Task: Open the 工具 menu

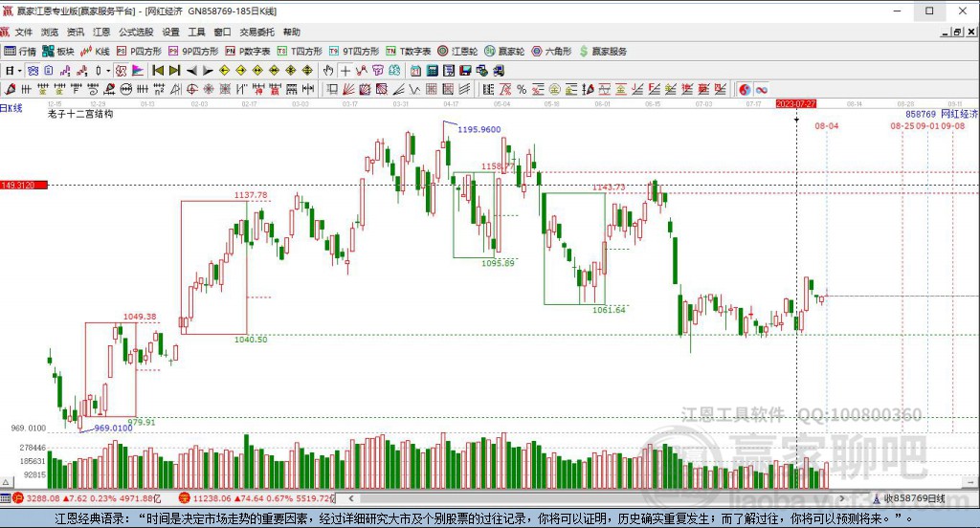Action: (196, 32)
